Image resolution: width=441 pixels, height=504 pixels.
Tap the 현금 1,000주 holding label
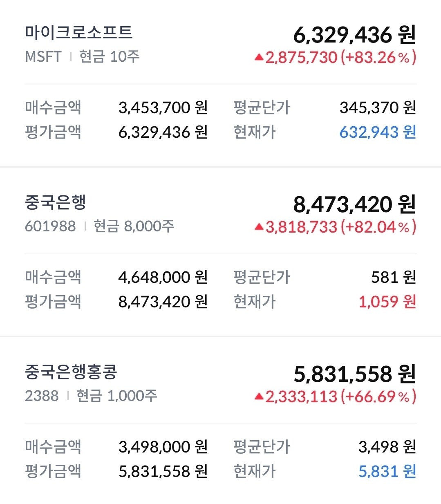(116, 396)
